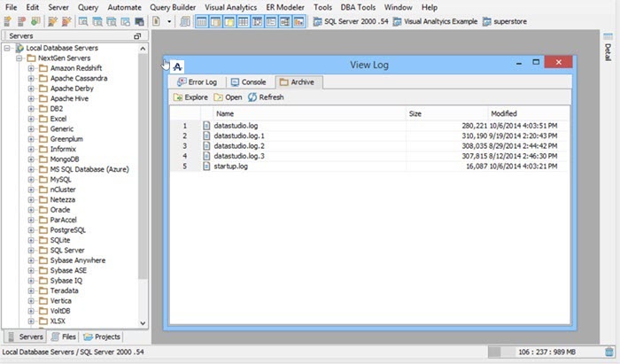620x364 pixels.
Task: Click the server icon with red badge in toolbar
Action: pos(22,21)
